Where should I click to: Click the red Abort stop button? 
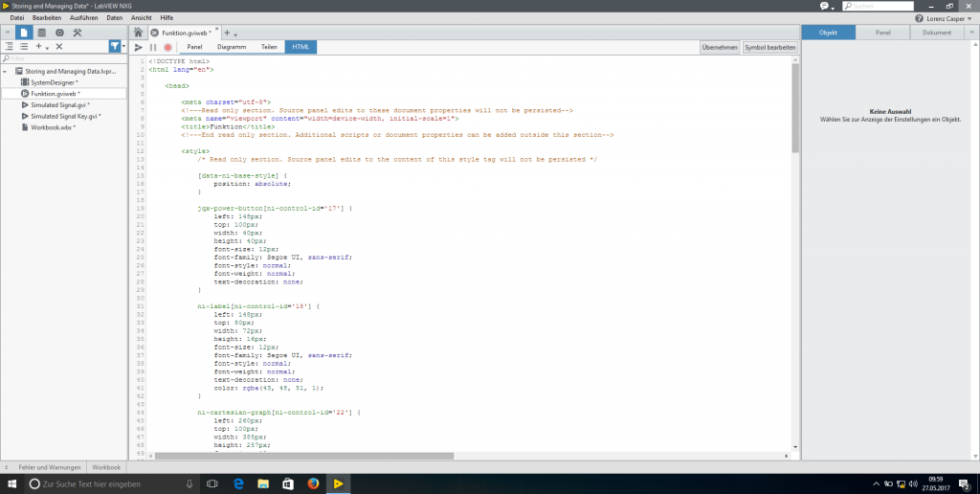coord(167,47)
